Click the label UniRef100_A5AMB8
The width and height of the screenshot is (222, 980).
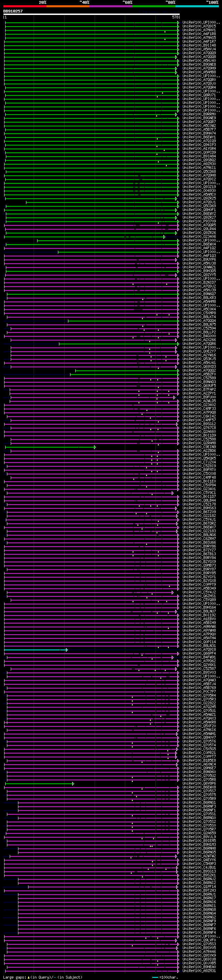pos(199,72)
